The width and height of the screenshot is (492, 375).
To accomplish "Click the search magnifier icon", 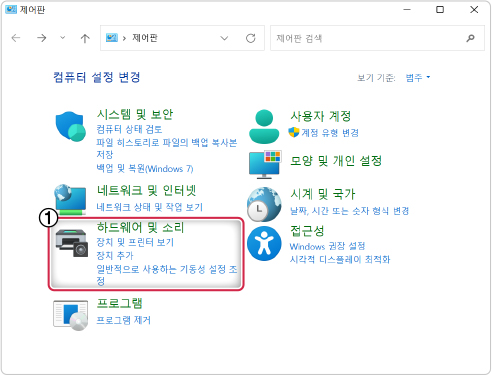I will click(470, 38).
